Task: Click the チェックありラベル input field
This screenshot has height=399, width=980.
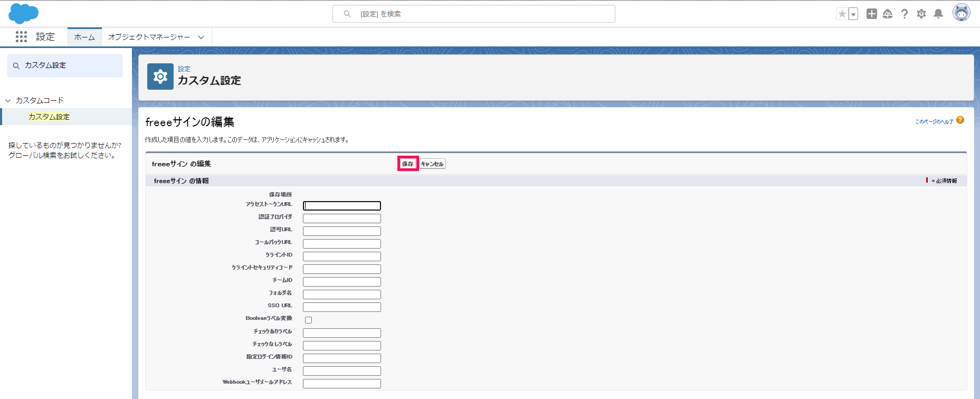Action: 342,333
